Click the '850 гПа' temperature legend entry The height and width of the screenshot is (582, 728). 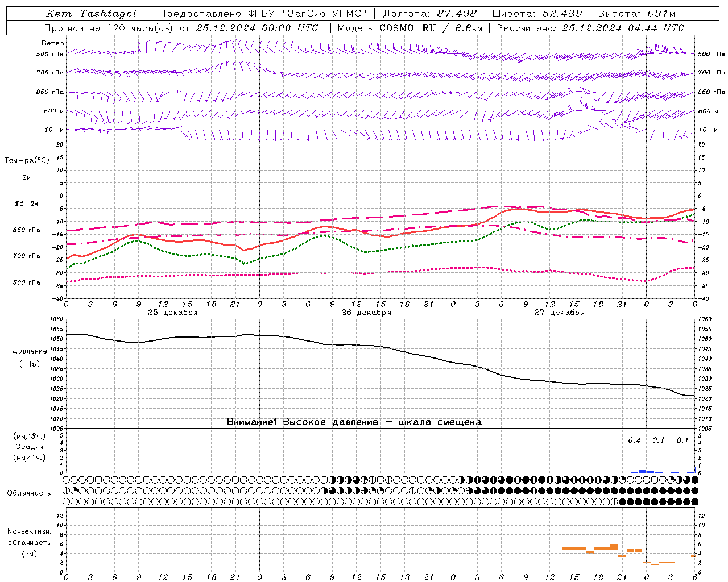pyautogui.click(x=27, y=230)
